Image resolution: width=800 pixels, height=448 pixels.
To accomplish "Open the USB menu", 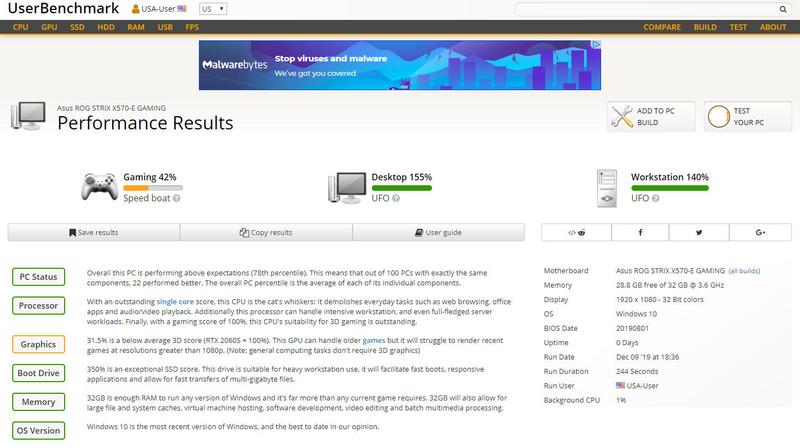I will (165, 27).
